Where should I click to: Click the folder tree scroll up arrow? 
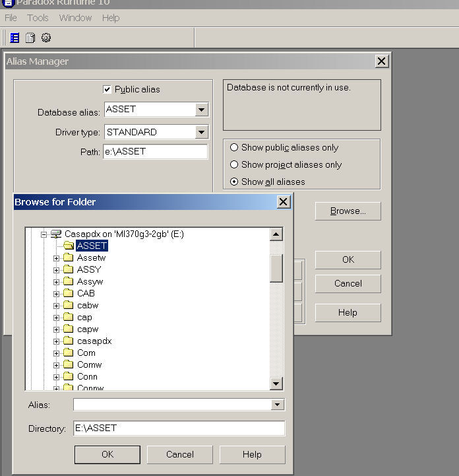point(276,234)
